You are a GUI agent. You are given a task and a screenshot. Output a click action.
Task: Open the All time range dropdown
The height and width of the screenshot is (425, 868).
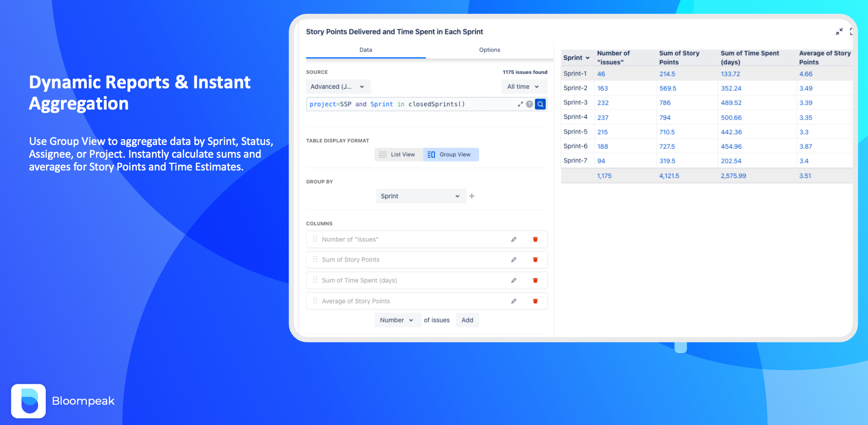(523, 87)
